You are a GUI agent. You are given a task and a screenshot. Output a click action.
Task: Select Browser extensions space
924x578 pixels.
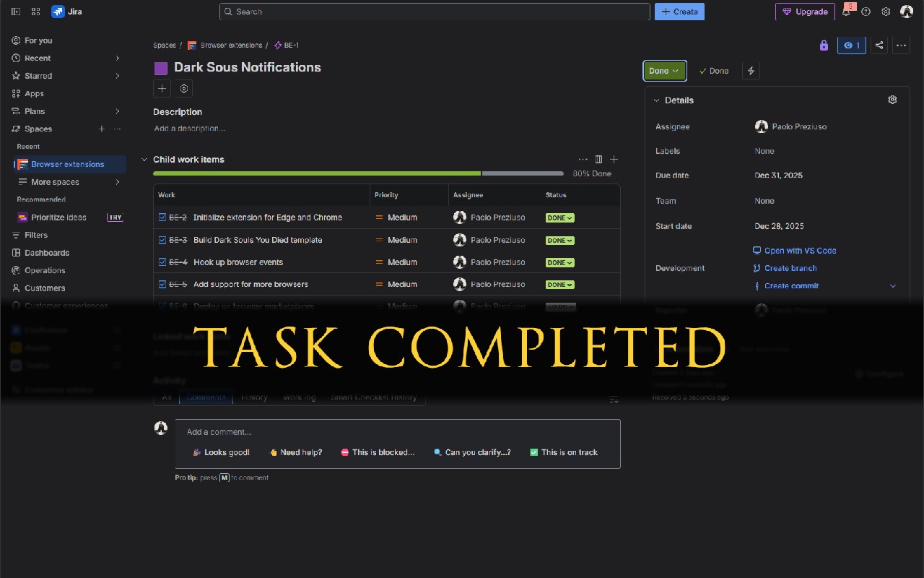pyautogui.click(x=70, y=164)
